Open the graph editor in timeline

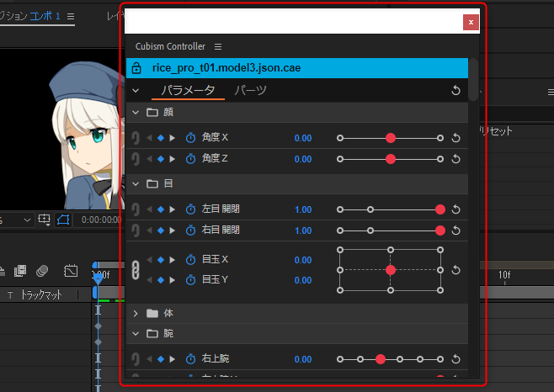pos(72,270)
